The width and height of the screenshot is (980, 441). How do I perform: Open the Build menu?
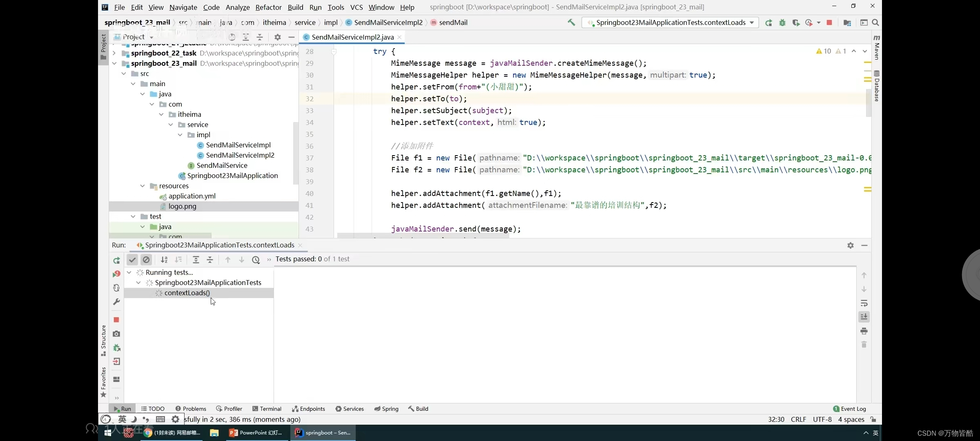(x=295, y=7)
